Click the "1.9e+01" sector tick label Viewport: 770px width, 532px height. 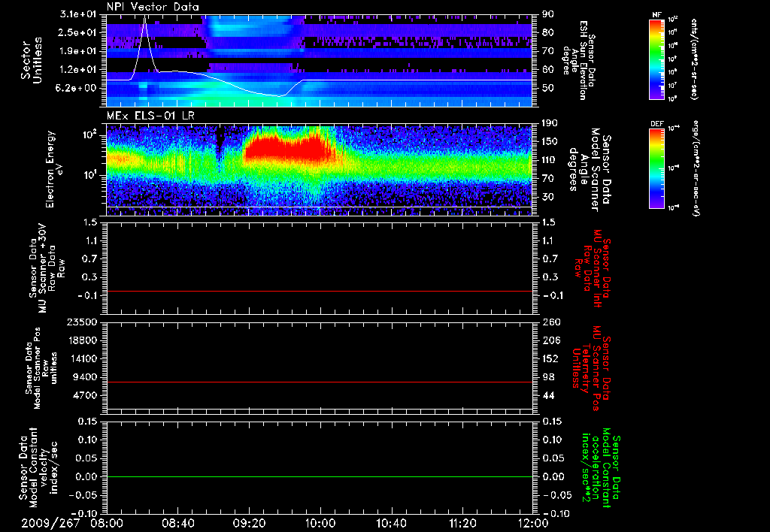point(77,51)
